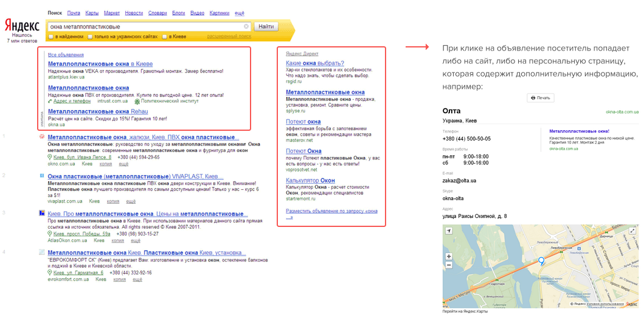
Task: Check 'только на украинских сайтах' checkbox
Action: 90,37
